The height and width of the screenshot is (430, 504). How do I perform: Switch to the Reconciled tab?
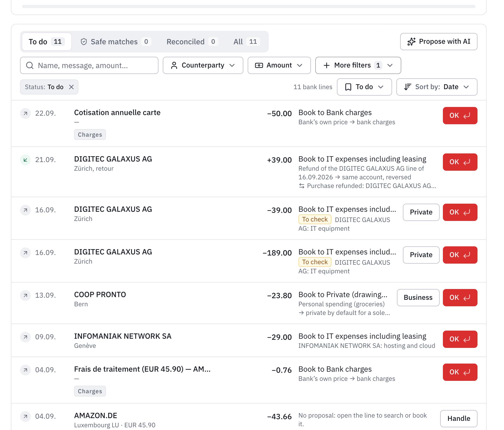click(192, 42)
